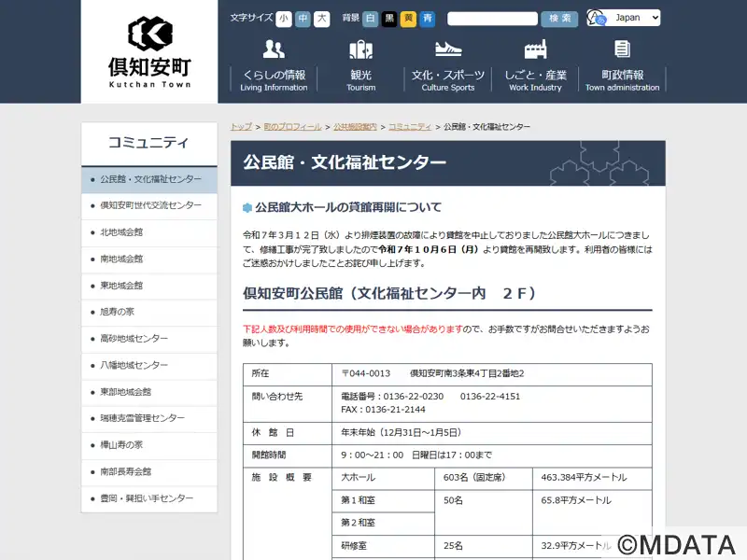Open しごと・産業 menu item

[x=535, y=79]
